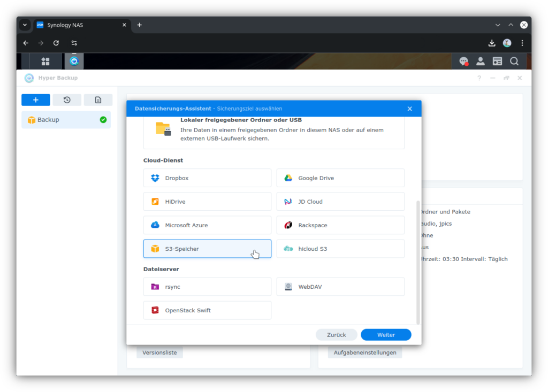Open the DSM main menu grid icon
The image size is (548, 392).
pos(45,62)
